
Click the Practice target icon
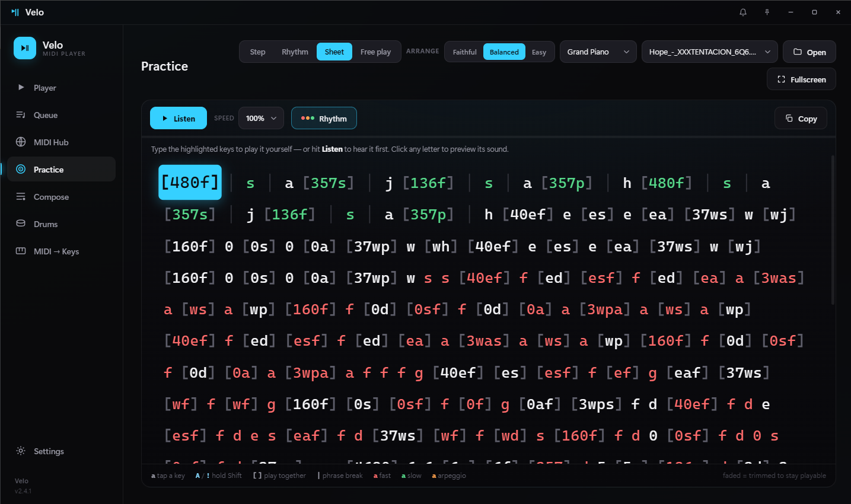pyautogui.click(x=21, y=169)
